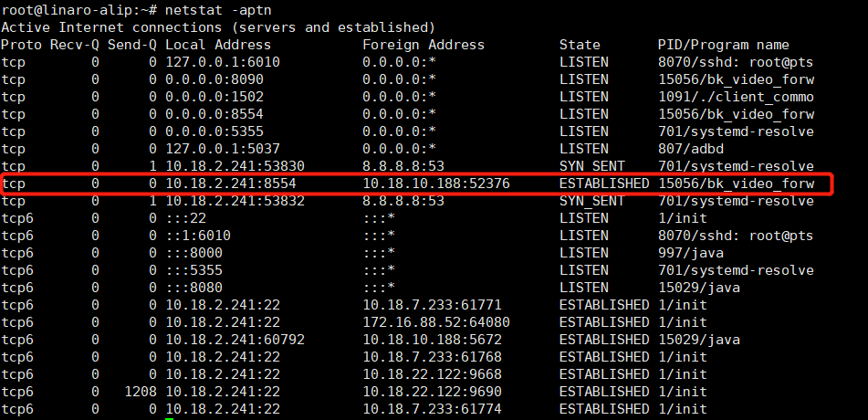The height and width of the screenshot is (420, 868).
Task: Select tcp6 local address :::8000
Action: tap(193, 253)
